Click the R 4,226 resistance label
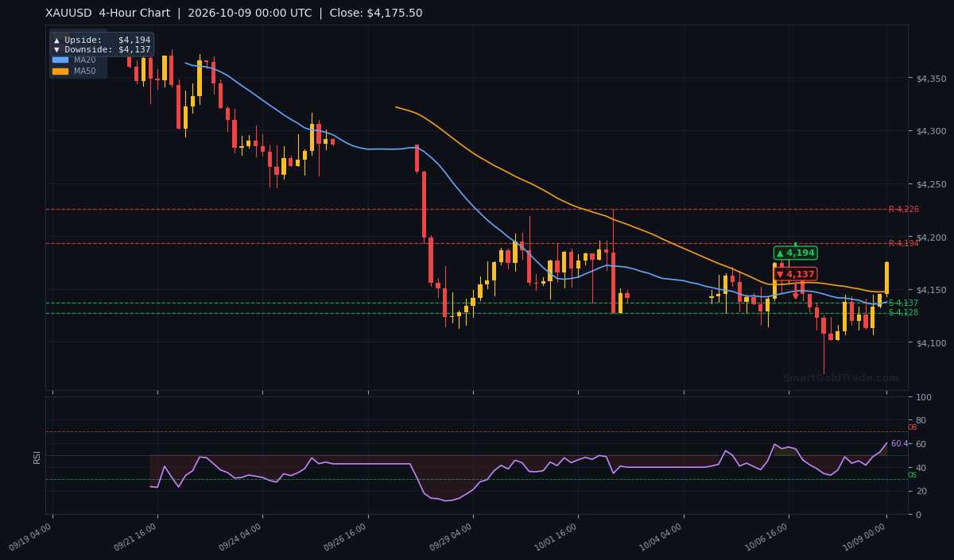This screenshot has width=954, height=560. (903, 210)
